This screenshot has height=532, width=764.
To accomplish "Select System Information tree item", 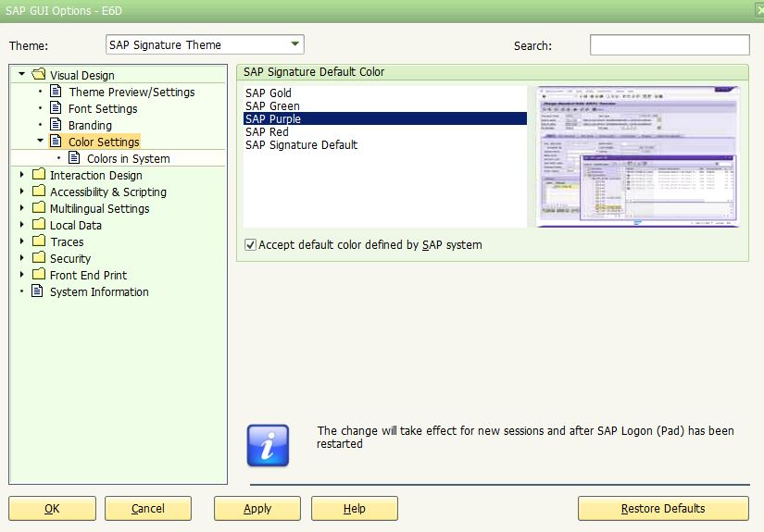I will coord(99,291).
